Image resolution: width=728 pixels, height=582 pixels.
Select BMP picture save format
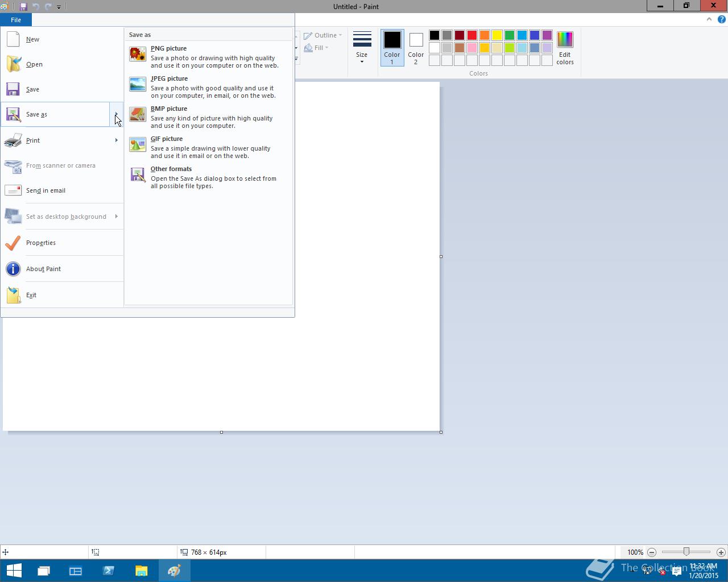[x=208, y=117]
